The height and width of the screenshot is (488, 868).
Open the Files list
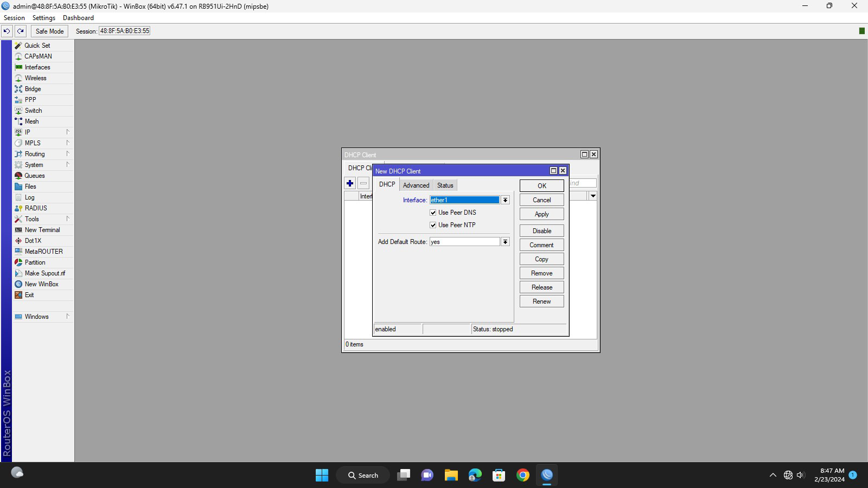(x=43, y=187)
